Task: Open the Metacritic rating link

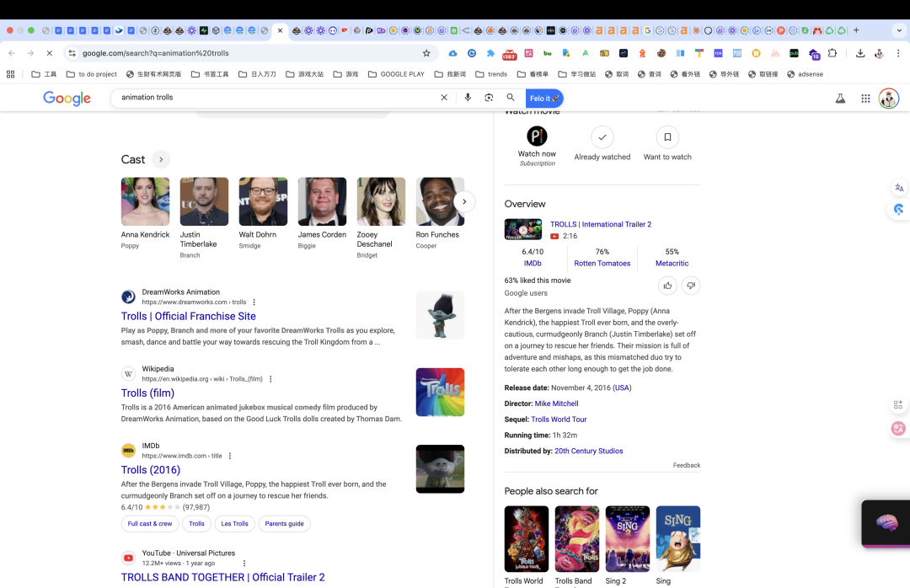Action: click(x=672, y=263)
